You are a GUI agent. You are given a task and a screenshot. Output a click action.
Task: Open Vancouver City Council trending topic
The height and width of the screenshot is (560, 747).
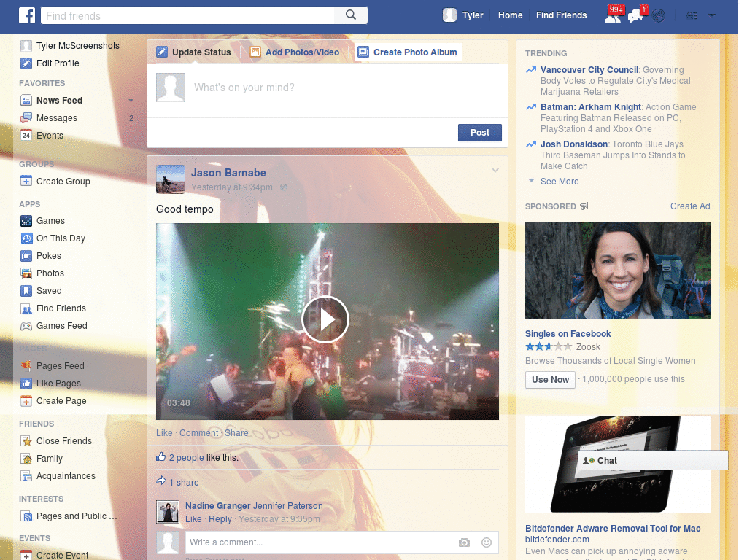coord(589,70)
